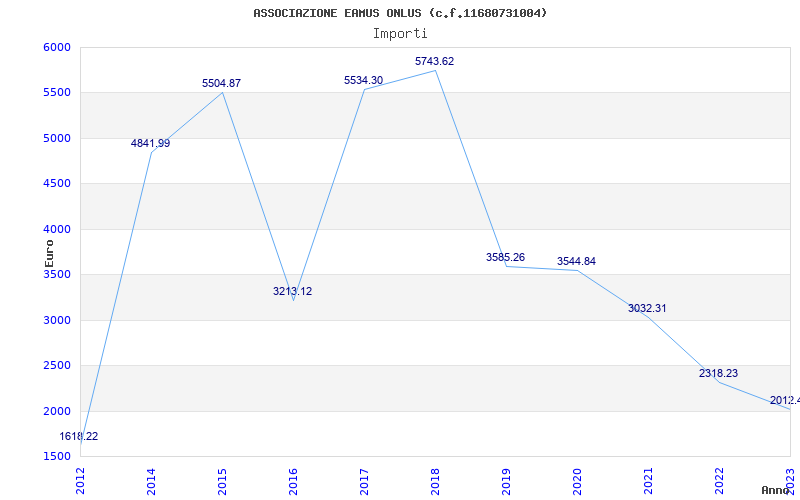Select data label 3544.84
Screen dimensions: 800x500
coord(576,261)
